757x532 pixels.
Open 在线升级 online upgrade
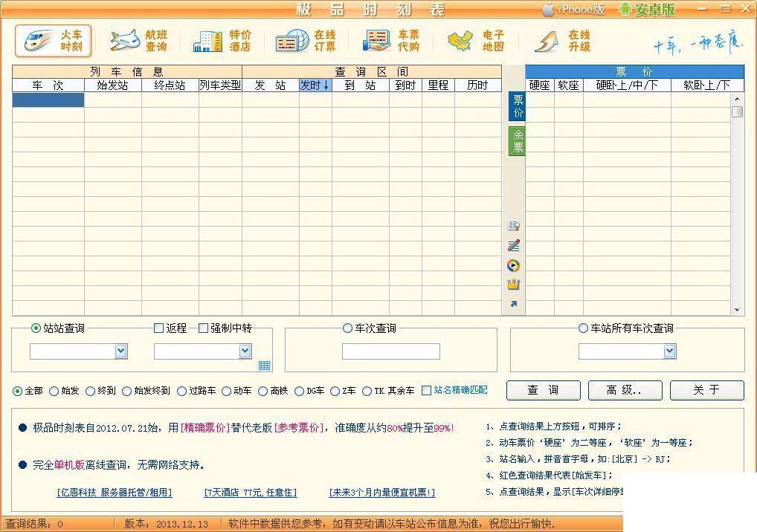(562, 41)
